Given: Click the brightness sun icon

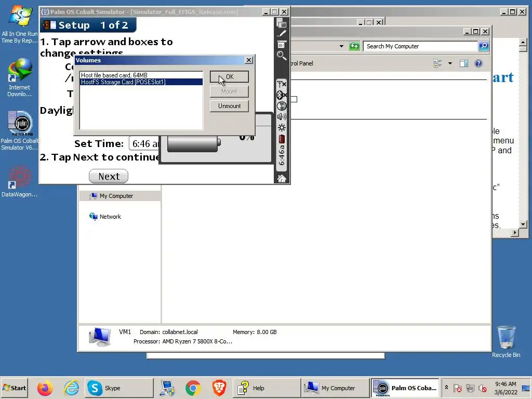Looking at the screenshot, I should 281,128.
